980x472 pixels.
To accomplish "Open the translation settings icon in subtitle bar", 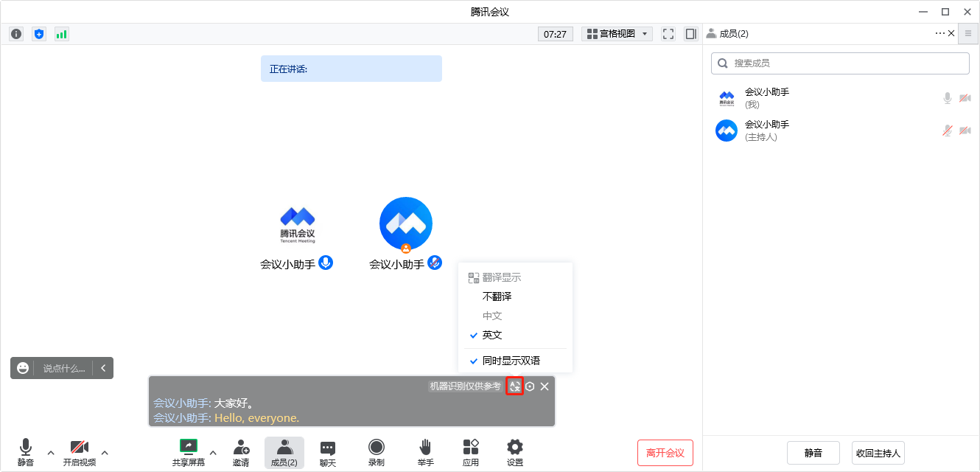I will pyautogui.click(x=515, y=386).
